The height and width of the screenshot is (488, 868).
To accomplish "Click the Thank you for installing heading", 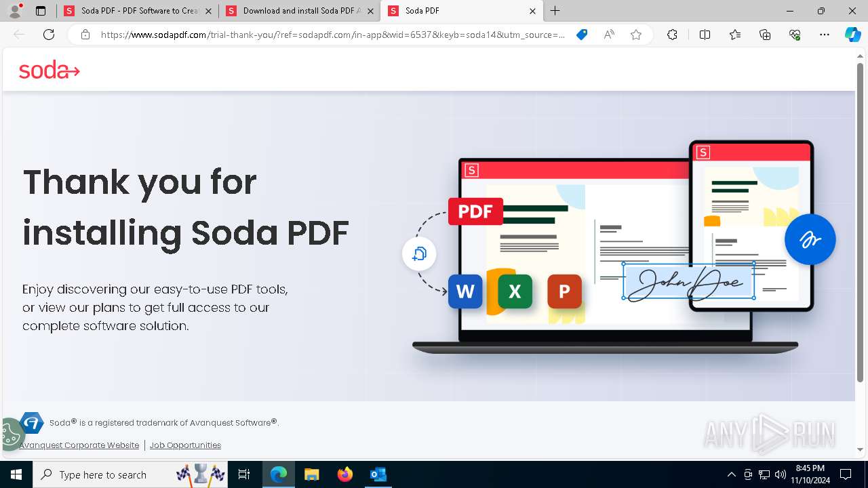I will coord(186,207).
